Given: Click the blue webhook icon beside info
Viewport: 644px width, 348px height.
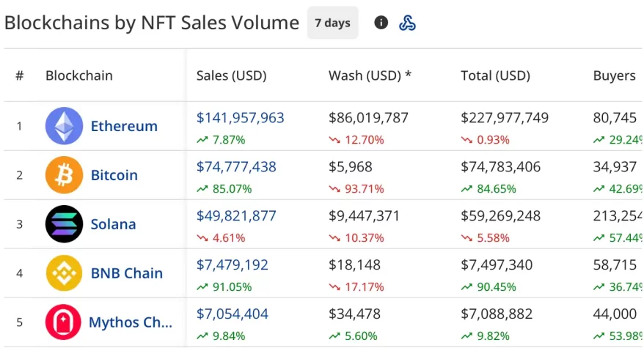Looking at the screenshot, I should pos(407,23).
